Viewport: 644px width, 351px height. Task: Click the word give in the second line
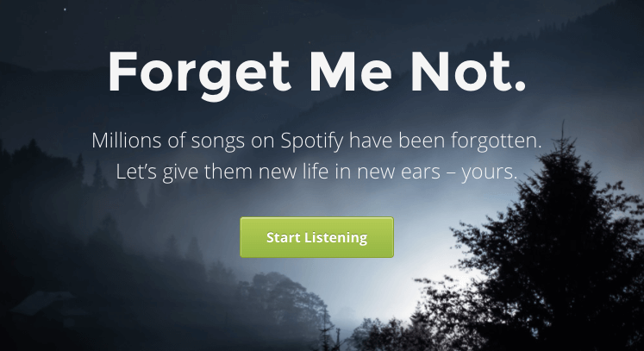point(181,172)
